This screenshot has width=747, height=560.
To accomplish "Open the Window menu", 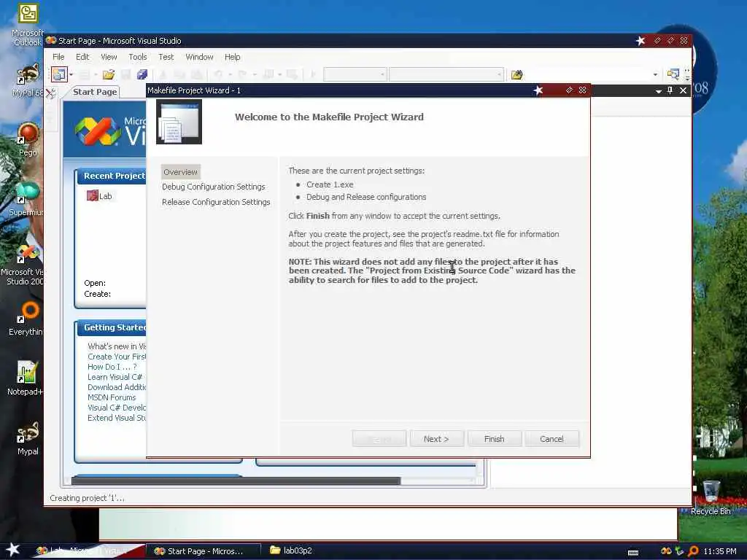I will (x=199, y=57).
